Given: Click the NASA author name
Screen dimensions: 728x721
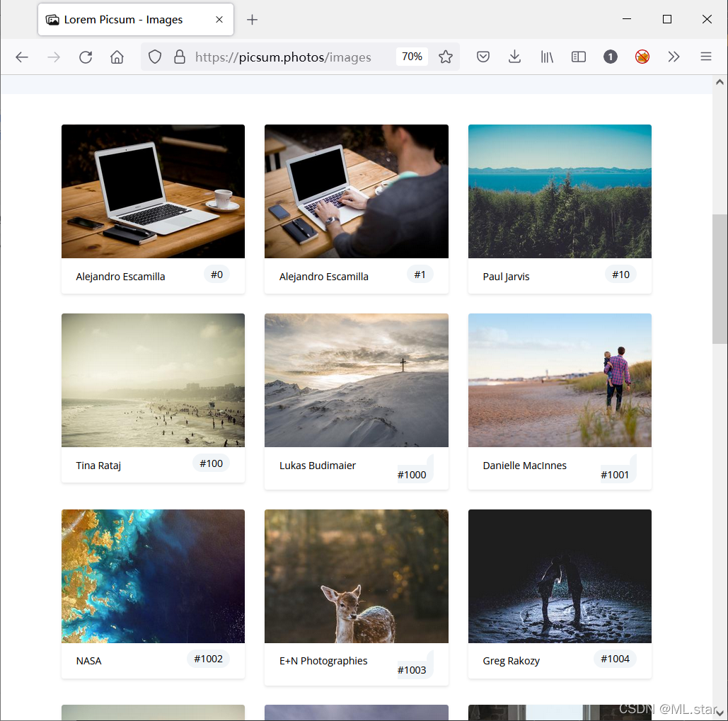Looking at the screenshot, I should [88, 661].
